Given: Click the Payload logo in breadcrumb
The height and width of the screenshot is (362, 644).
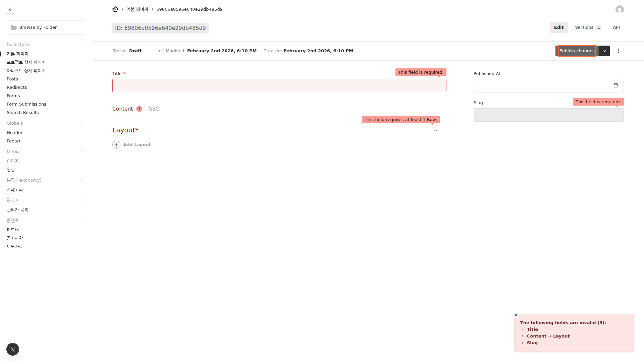Looking at the screenshot, I should click(115, 9).
